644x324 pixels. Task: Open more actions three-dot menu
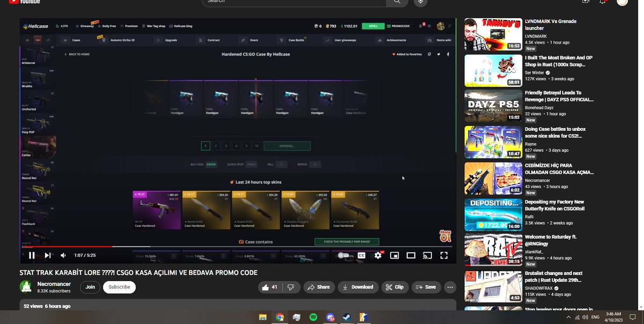click(450, 287)
